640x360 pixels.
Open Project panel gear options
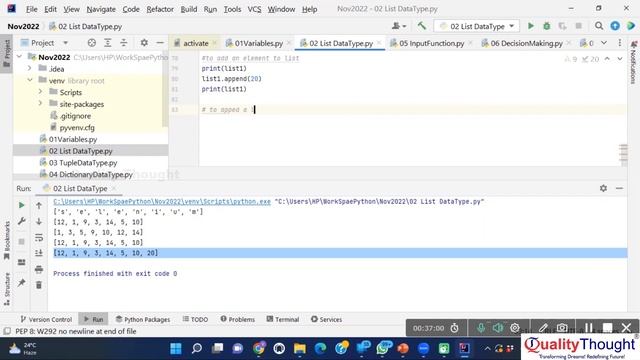coord(144,43)
